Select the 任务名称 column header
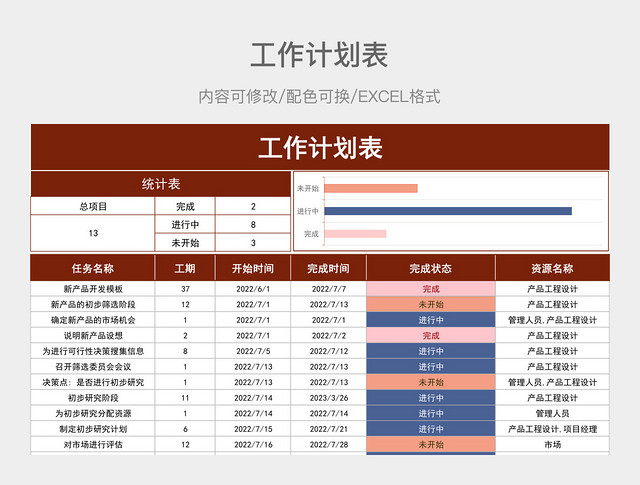This screenshot has height=485, width=640. point(93,268)
